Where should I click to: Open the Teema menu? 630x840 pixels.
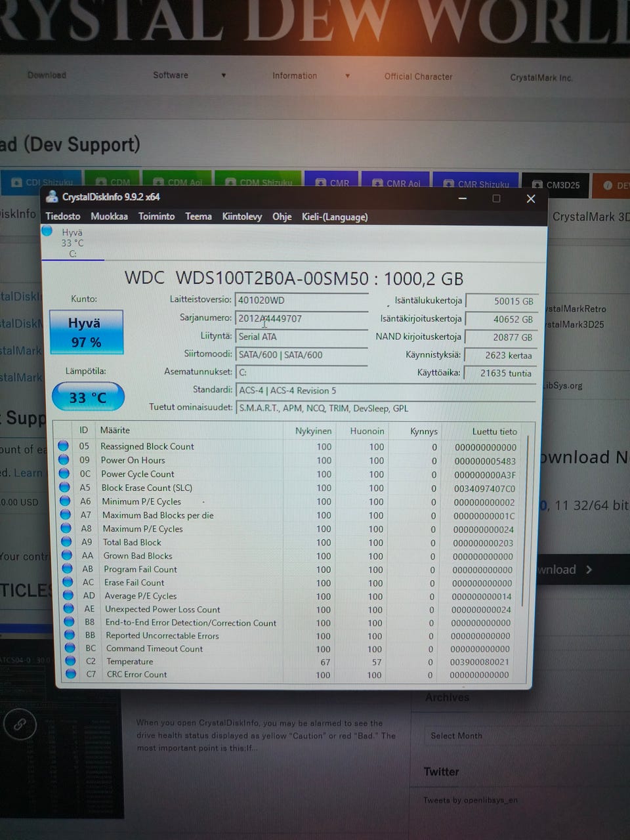tap(198, 217)
